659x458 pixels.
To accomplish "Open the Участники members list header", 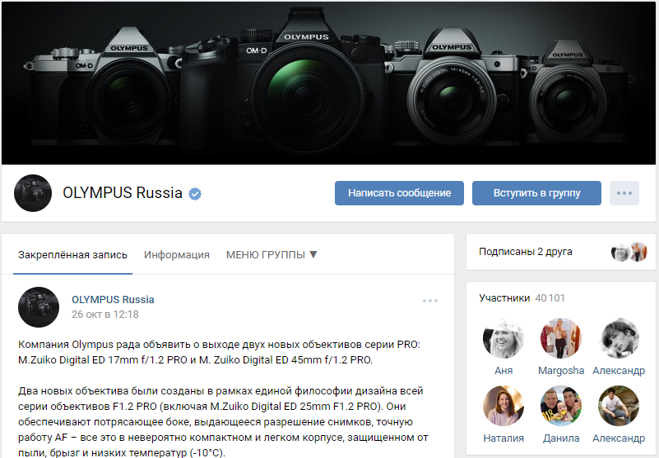I will [504, 298].
